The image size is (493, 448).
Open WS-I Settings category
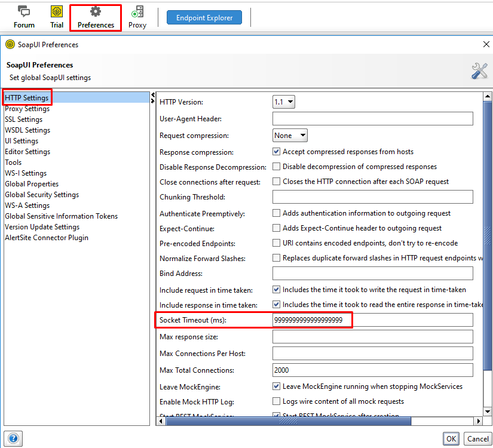(76, 173)
